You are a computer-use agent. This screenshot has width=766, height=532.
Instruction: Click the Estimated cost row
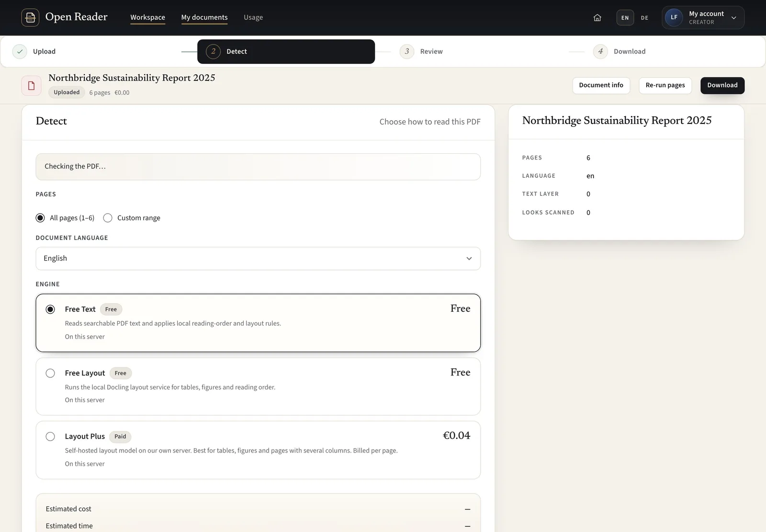pyautogui.click(x=258, y=509)
